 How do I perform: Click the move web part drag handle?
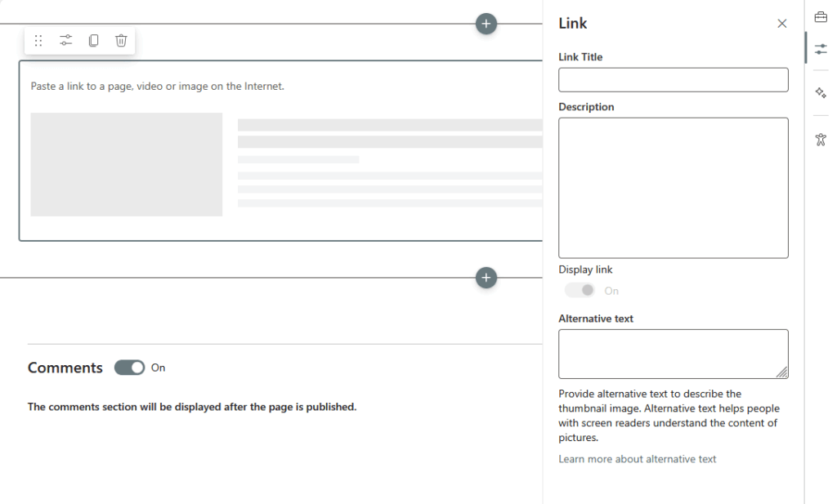click(x=38, y=41)
